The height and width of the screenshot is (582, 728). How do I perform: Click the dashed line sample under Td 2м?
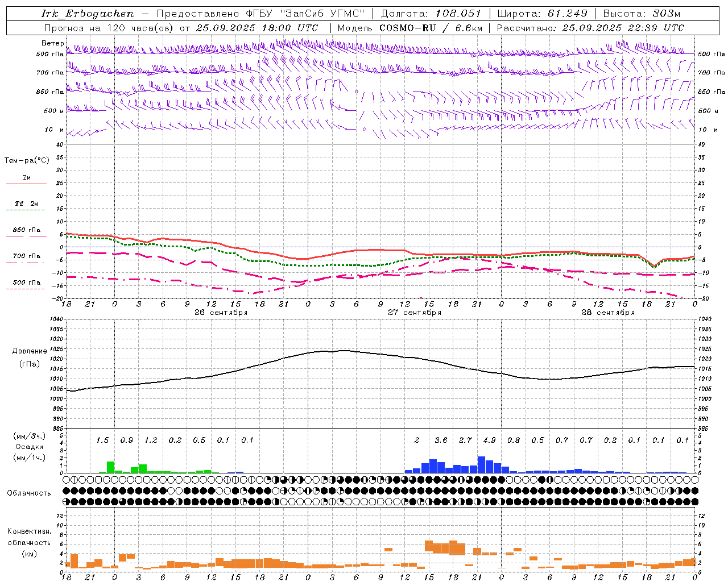point(26,210)
